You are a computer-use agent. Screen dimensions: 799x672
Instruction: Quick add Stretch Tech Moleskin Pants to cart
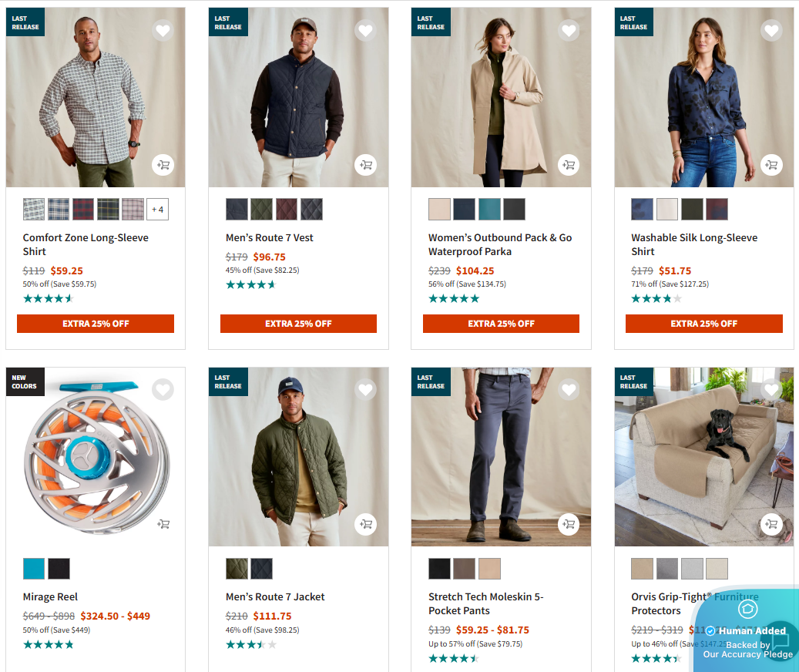pos(569,524)
